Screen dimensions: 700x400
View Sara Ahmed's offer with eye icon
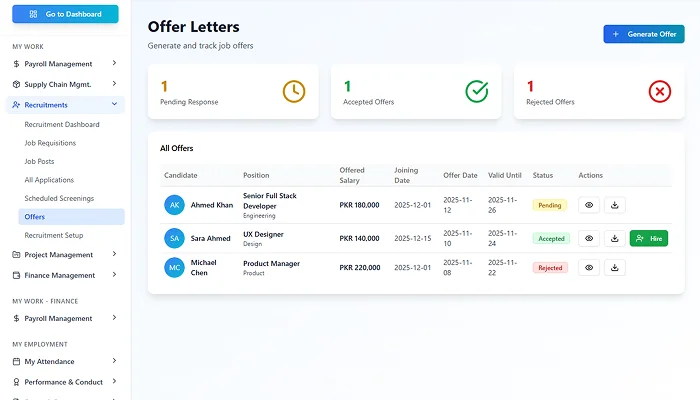589,238
